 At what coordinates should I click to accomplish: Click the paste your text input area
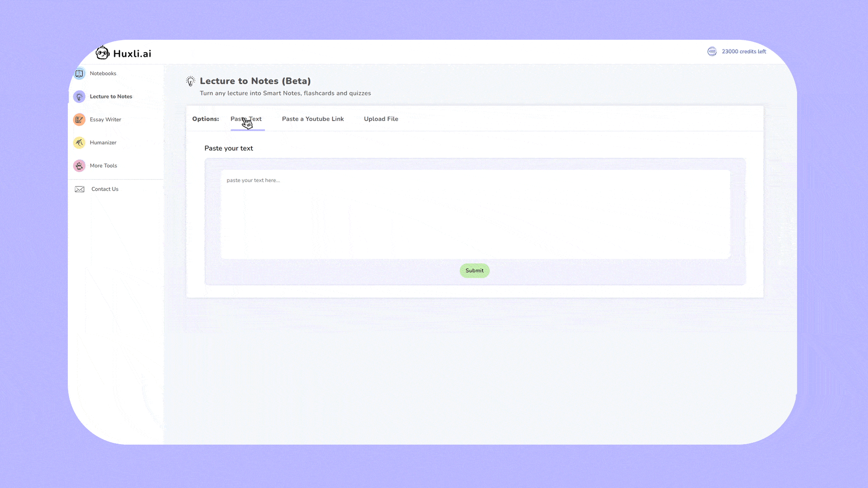click(475, 214)
